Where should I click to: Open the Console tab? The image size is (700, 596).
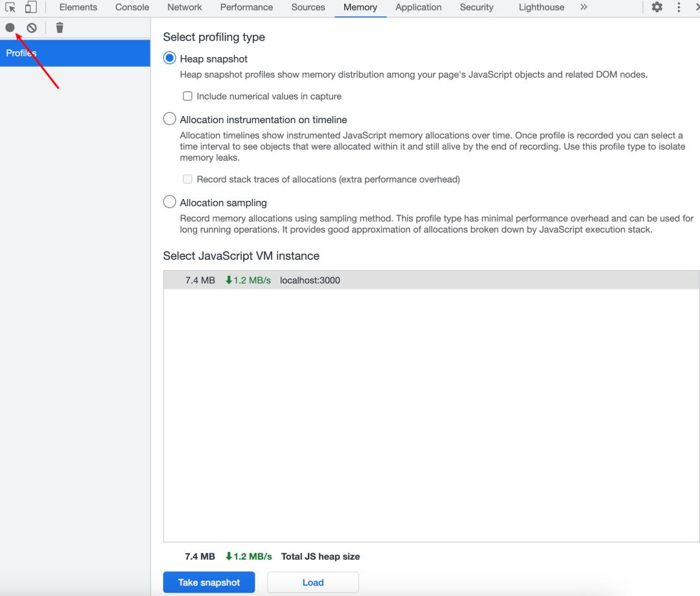pyautogui.click(x=132, y=7)
